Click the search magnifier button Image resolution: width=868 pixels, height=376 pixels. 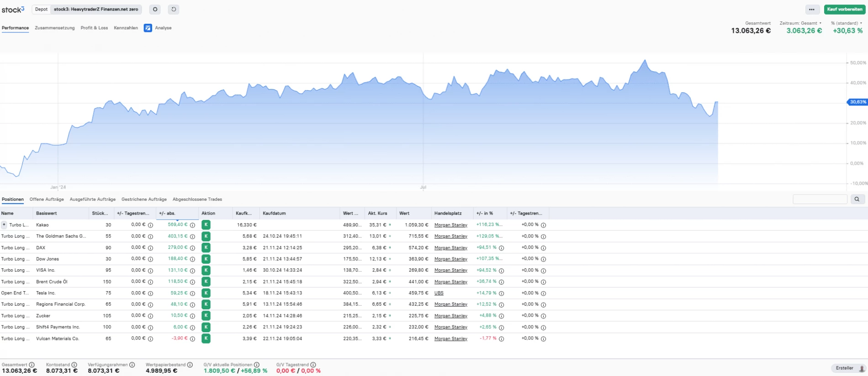pyautogui.click(x=857, y=199)
